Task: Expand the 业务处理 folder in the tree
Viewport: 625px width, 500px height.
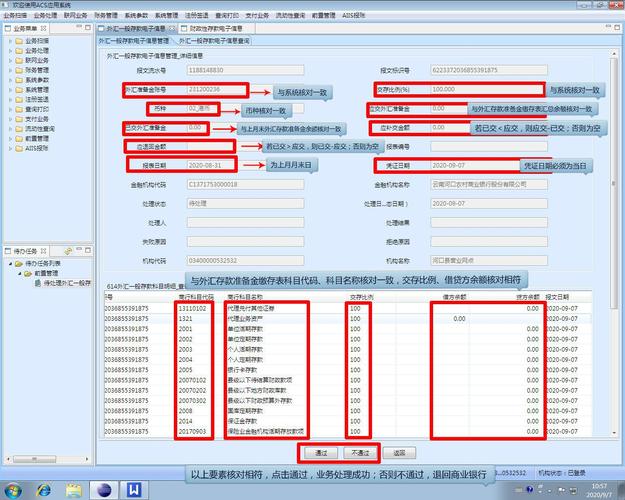Action: (10, 51)
